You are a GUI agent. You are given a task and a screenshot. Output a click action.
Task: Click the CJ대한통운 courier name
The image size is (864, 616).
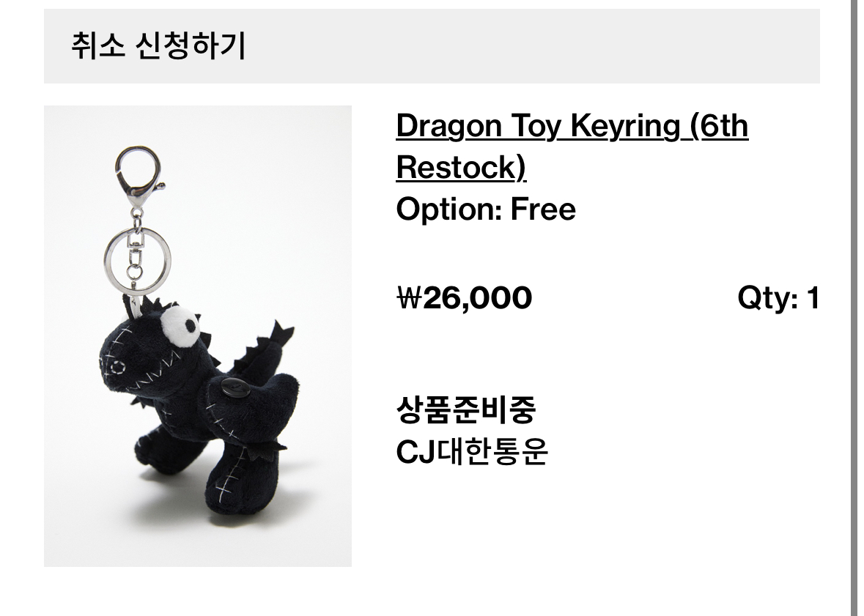pos(472,452)
